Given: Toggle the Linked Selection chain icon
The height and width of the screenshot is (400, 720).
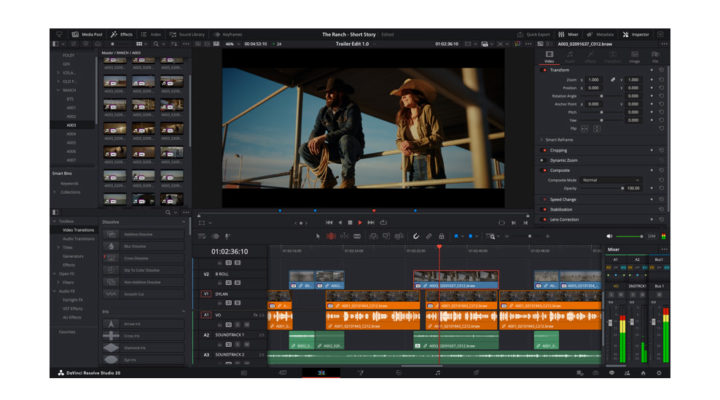Looking at the screenshot, I should 428,236.
